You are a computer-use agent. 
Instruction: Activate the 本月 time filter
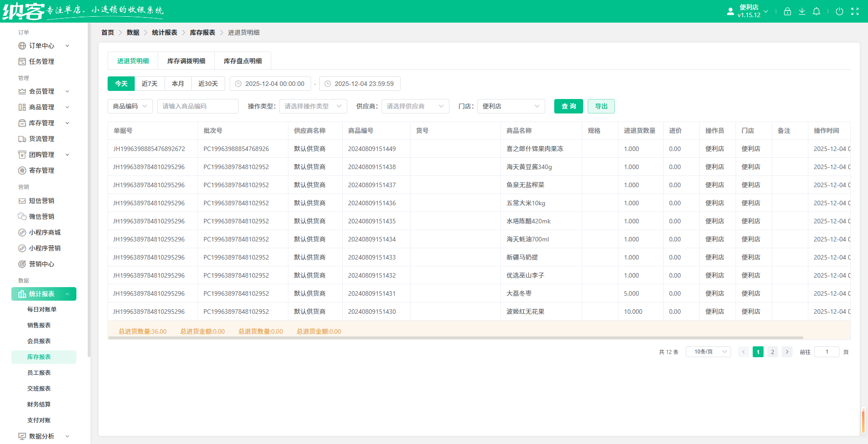(x=178, y=84)
